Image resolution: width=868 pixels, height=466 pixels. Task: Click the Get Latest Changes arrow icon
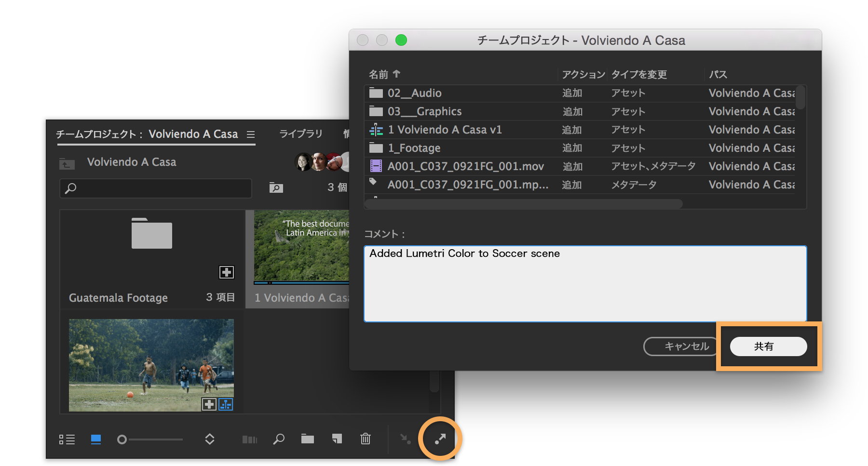tap(405, 439)
